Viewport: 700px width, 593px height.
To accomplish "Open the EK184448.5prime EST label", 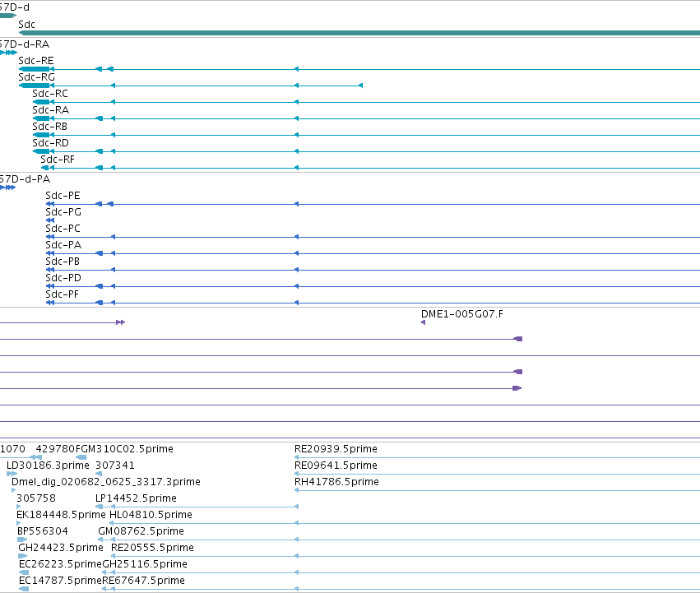I will click(x=61, y=515).
